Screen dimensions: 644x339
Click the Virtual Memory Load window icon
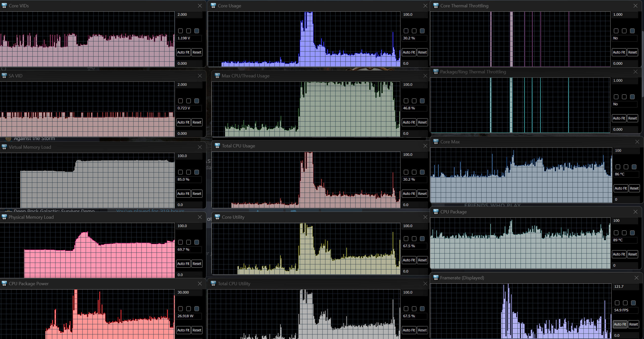pyautogui.click(x=4, y=147)
